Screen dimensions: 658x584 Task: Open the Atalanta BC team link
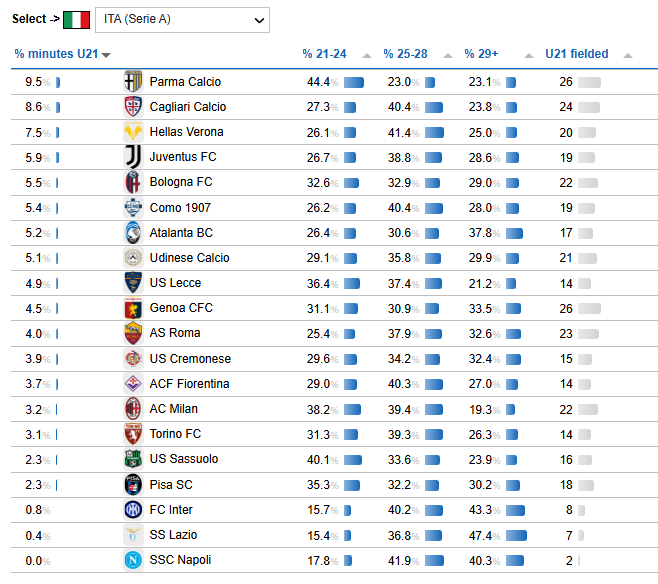tap(181, 232)
